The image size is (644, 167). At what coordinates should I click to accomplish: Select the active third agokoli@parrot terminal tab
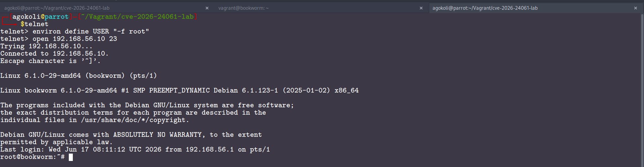[x=485, y=8]
